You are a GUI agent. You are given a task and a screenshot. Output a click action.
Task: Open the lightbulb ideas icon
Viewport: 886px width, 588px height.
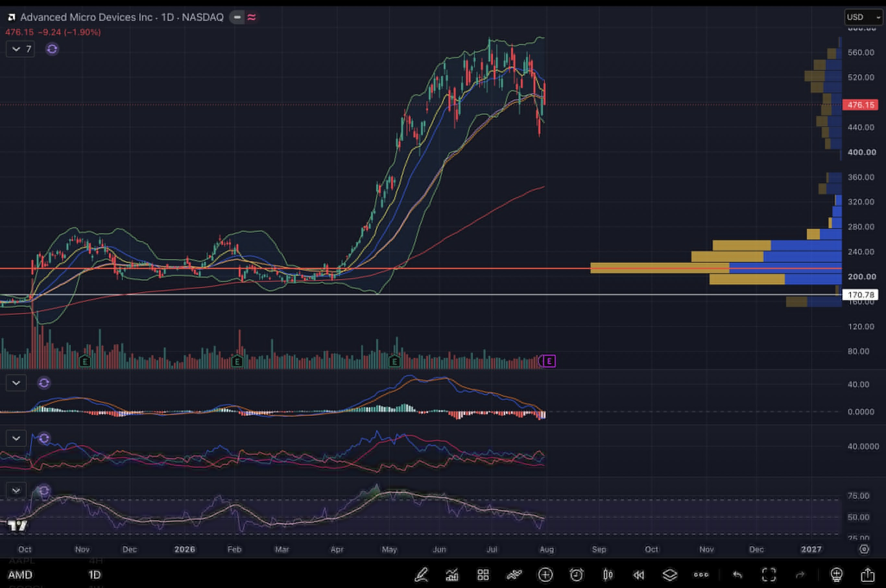[x=837, y=574]
